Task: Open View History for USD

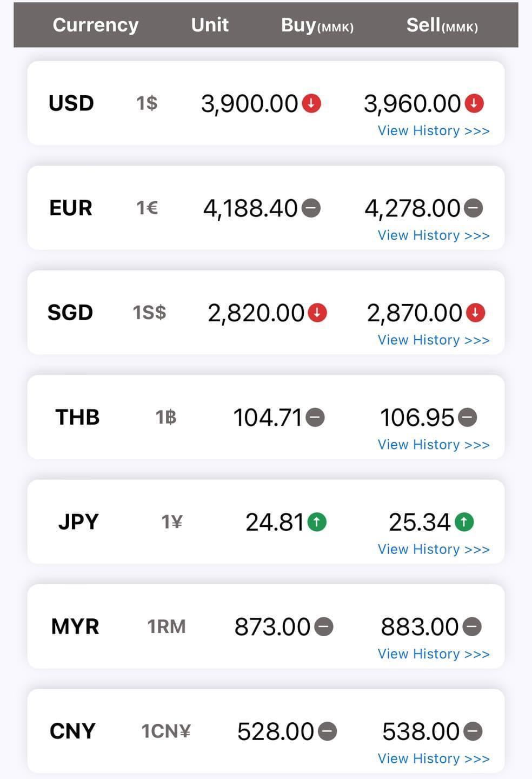Action: pos(434,131)
